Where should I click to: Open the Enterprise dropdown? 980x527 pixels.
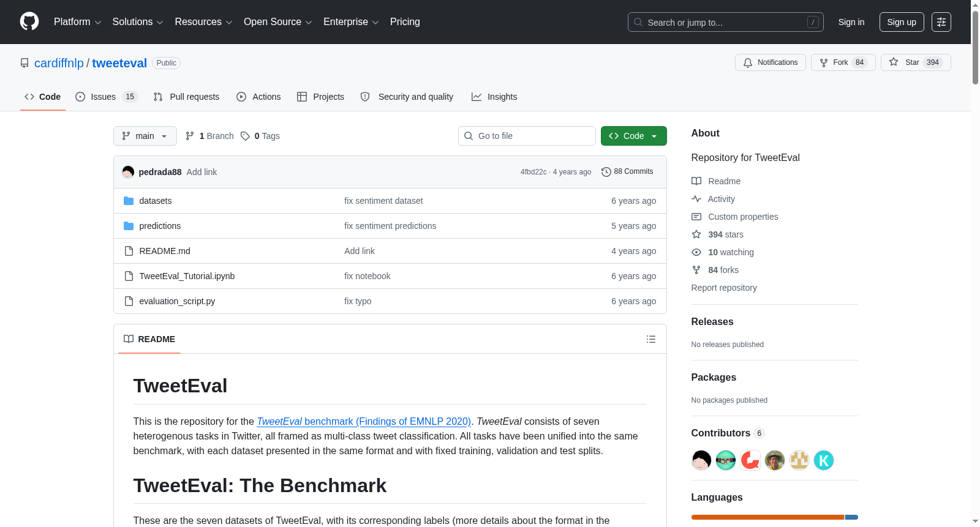click(351, 22)
